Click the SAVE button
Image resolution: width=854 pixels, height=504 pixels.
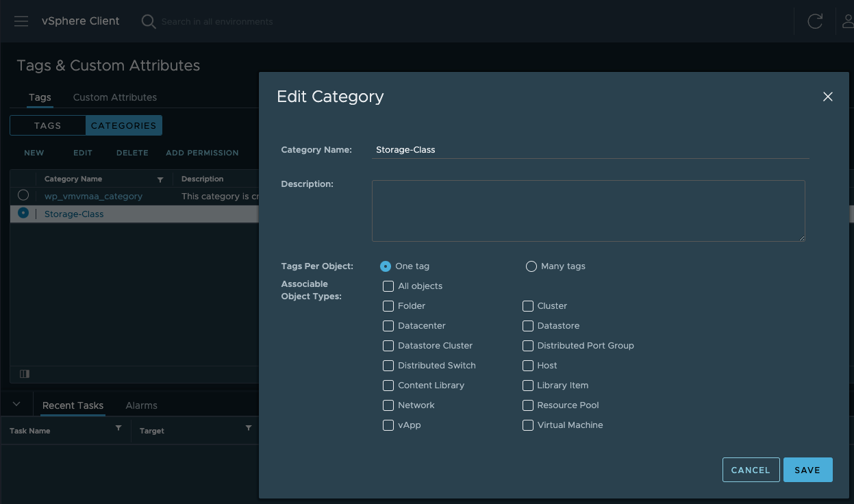tap(808, 470)
